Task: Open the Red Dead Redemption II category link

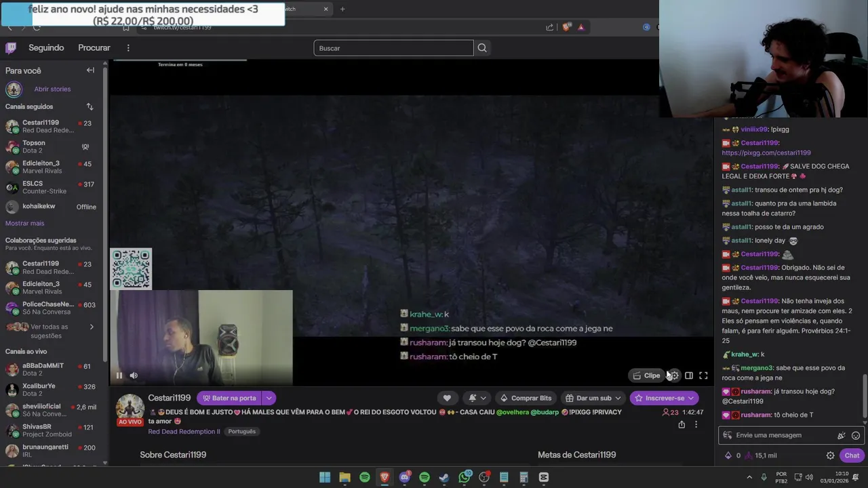Action: coord(184,432)
